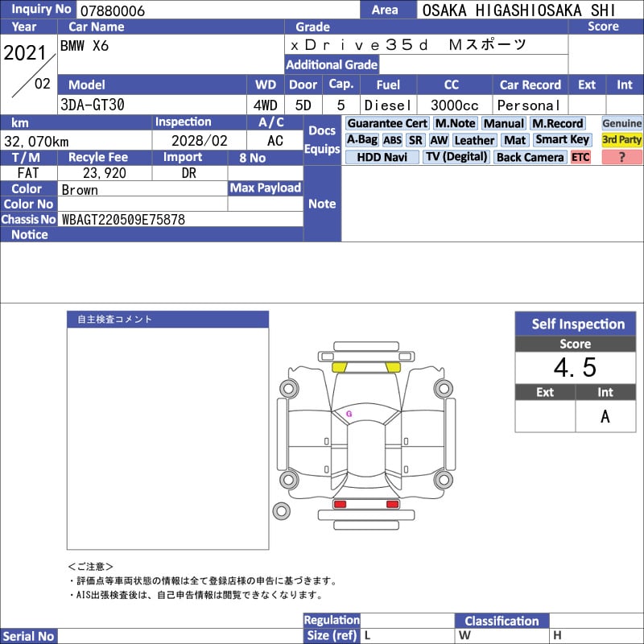Viewport: 644px width, 644px height.
Task: Toggle the HDD Navi equipment tag
Action: coord(382,157)
